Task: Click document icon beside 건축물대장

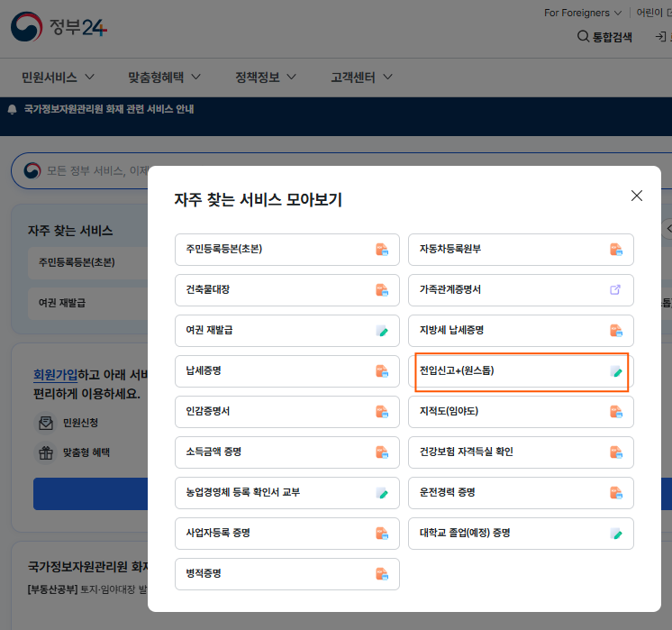Action: [x=382, y=290]
